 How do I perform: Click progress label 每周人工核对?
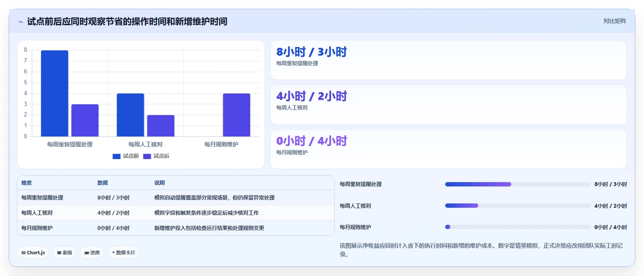(356, 206)
